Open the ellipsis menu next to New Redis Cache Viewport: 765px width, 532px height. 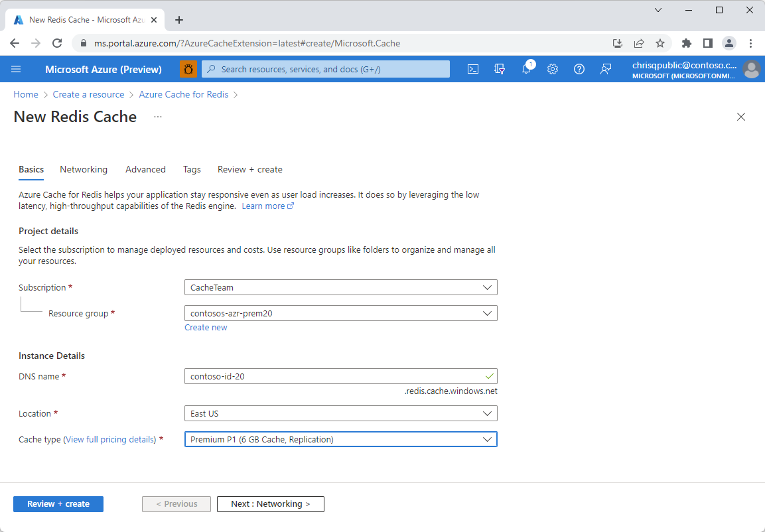point(158,117)
